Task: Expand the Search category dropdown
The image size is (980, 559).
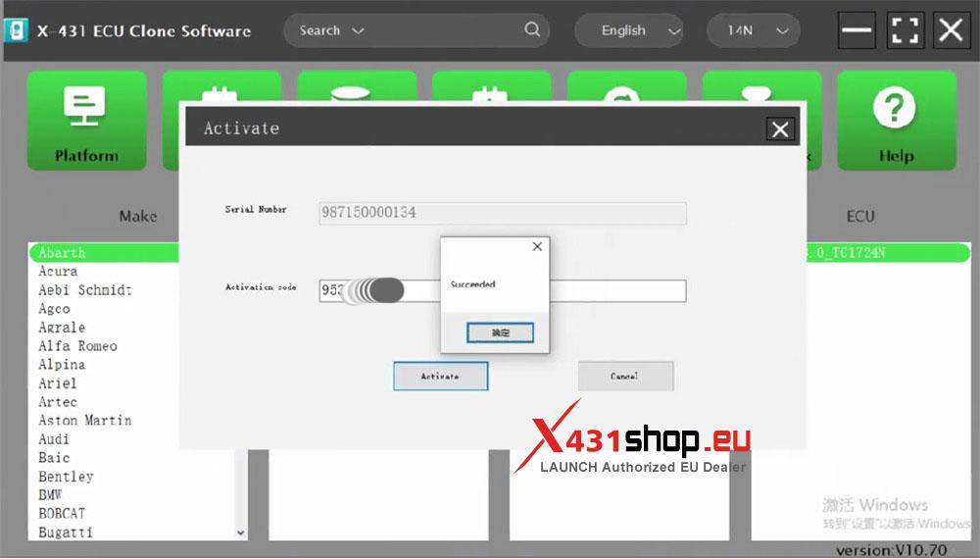Action: tap(358, 30)
